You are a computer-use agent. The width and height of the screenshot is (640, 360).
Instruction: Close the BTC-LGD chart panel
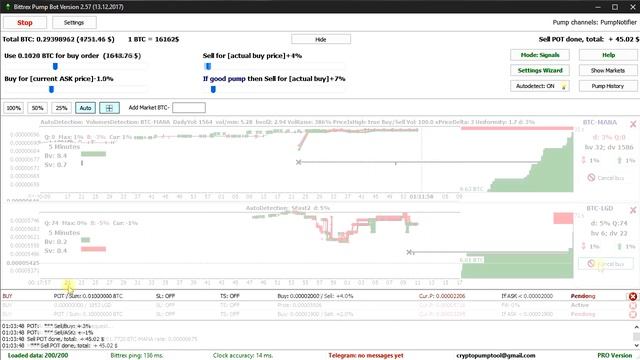[633, 210]
